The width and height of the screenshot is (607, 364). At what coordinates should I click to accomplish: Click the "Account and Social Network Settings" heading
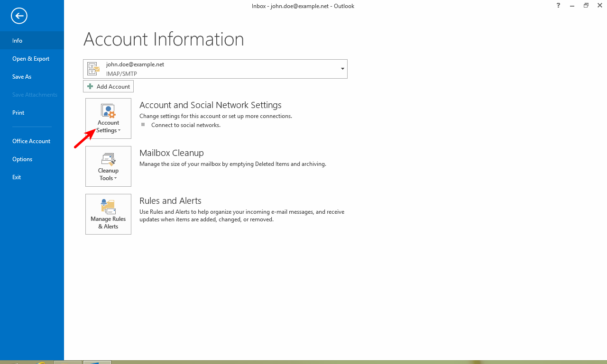point(211,105)
